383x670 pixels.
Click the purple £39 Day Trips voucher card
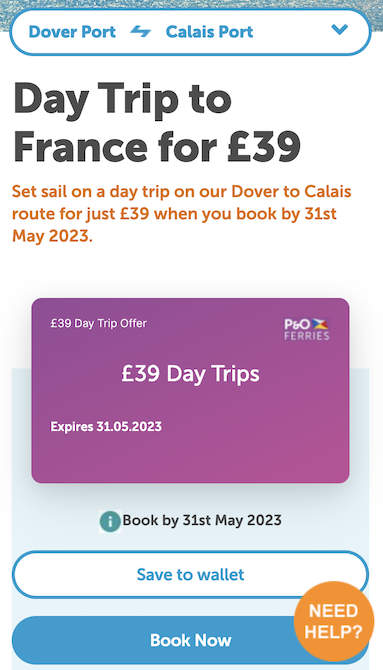click(x=190, y=391)
